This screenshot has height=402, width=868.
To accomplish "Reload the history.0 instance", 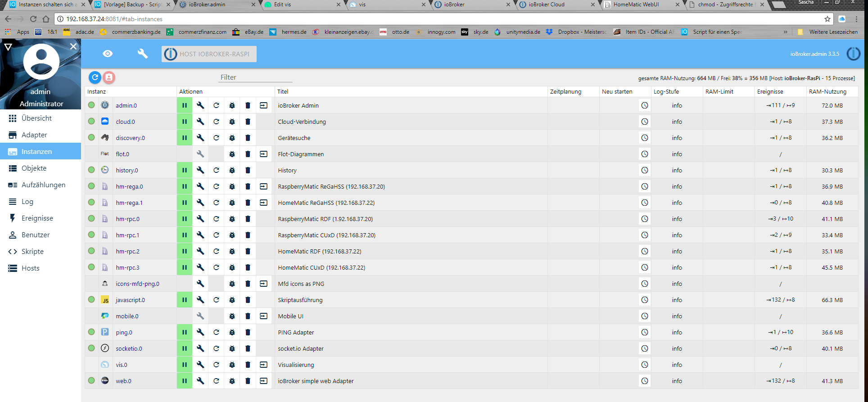I will 216,170.
